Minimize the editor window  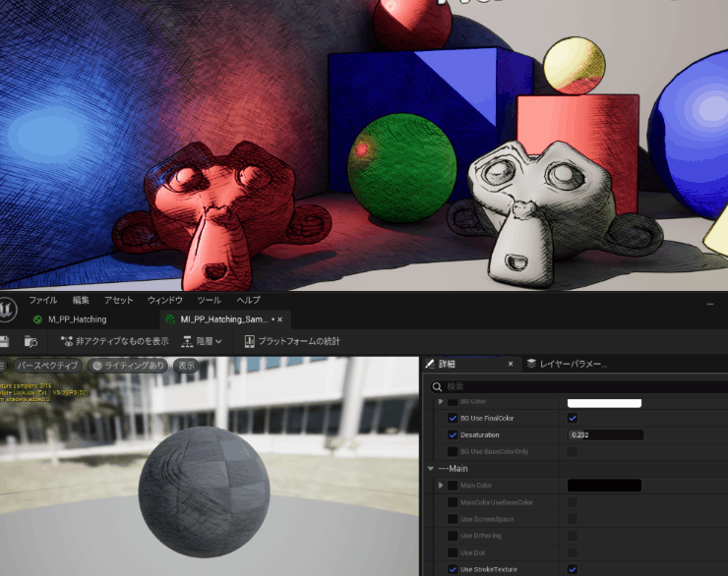pyautogui.click(x=710, y=304)
